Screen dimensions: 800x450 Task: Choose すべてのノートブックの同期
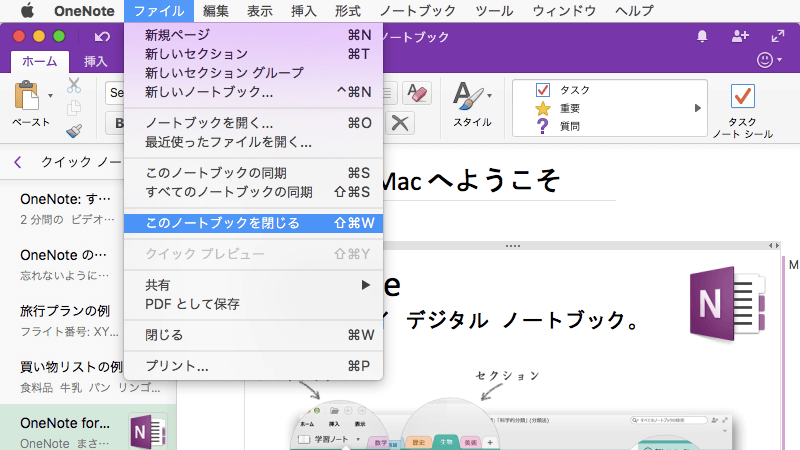(253, 192)
